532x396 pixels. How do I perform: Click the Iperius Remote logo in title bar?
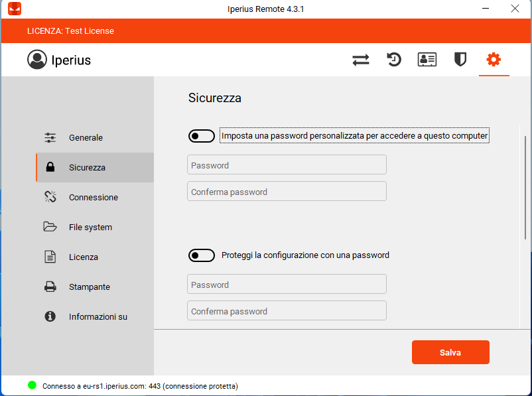pyautogui.click(x=15, y=9)
